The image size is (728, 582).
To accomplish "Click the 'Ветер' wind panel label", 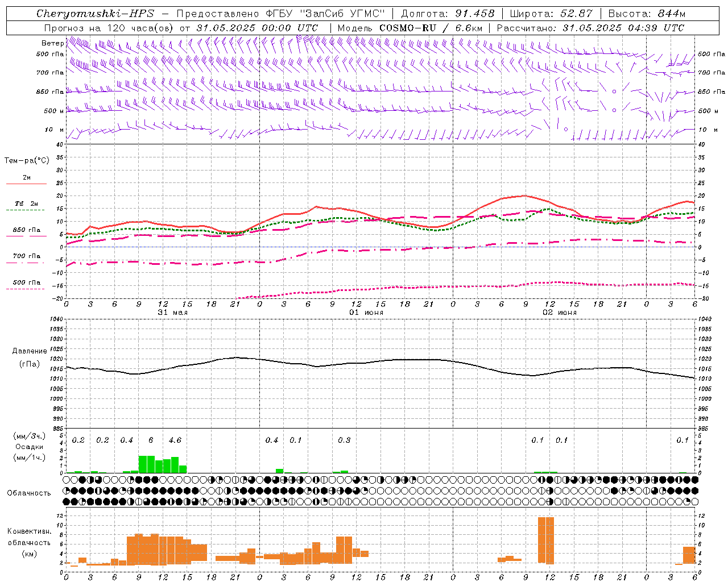I will [52, 43].
